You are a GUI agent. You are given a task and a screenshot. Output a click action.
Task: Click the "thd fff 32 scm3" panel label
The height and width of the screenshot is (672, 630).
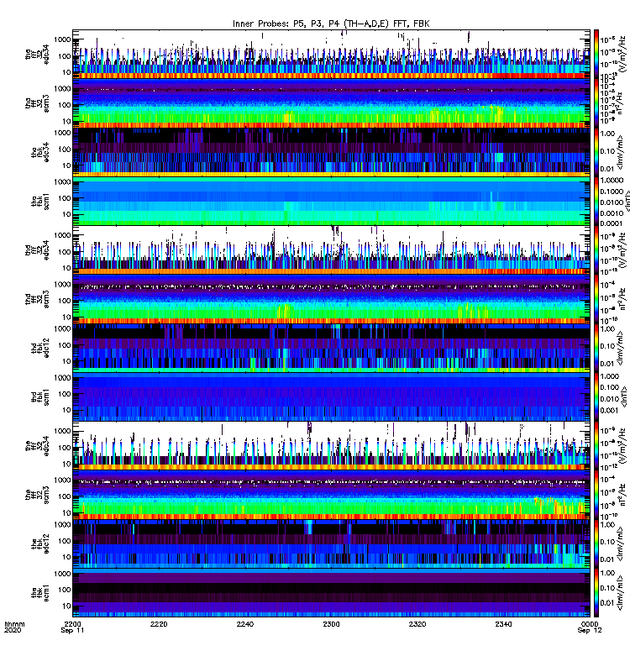tap(37, 299)
